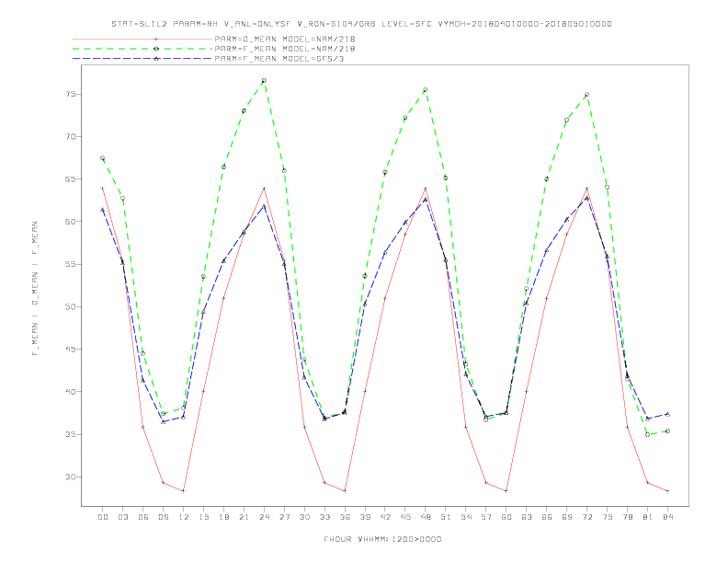Click green NAM/218 circle marker at hour 00
Screen dimensions: 728x563
[103, 158]
